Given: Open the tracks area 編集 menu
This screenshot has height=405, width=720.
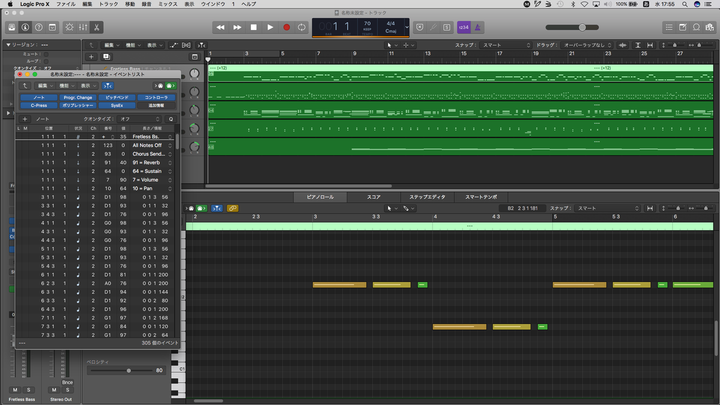Looking at the screenshot, I should [111, 45].
